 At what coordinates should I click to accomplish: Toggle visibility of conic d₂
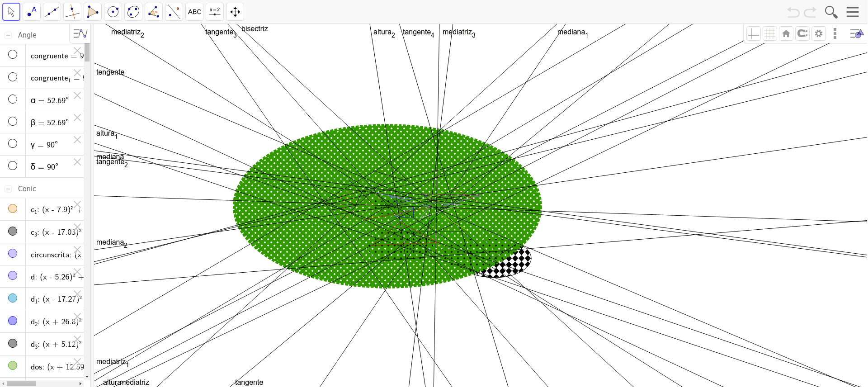coord(13,321)
